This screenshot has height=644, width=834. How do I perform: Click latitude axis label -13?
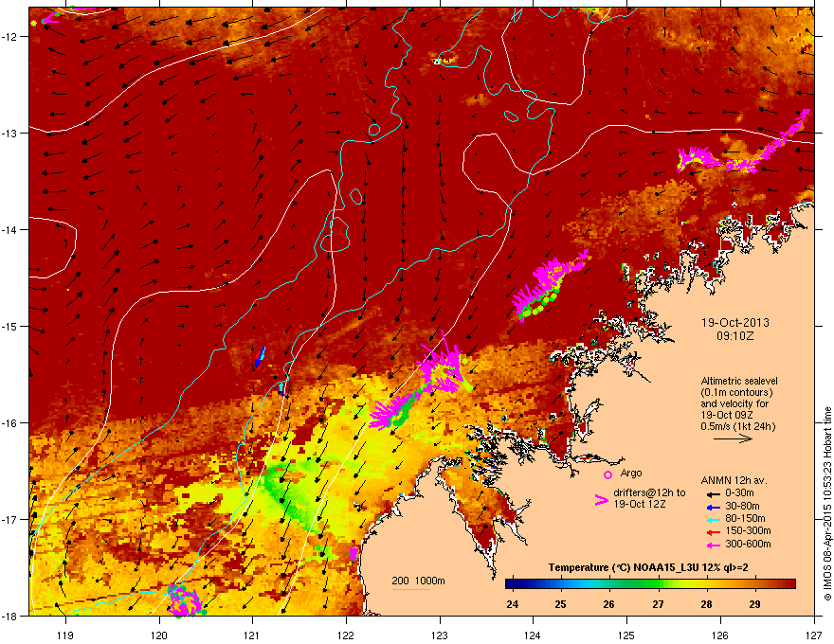click(x=9, y=134)
